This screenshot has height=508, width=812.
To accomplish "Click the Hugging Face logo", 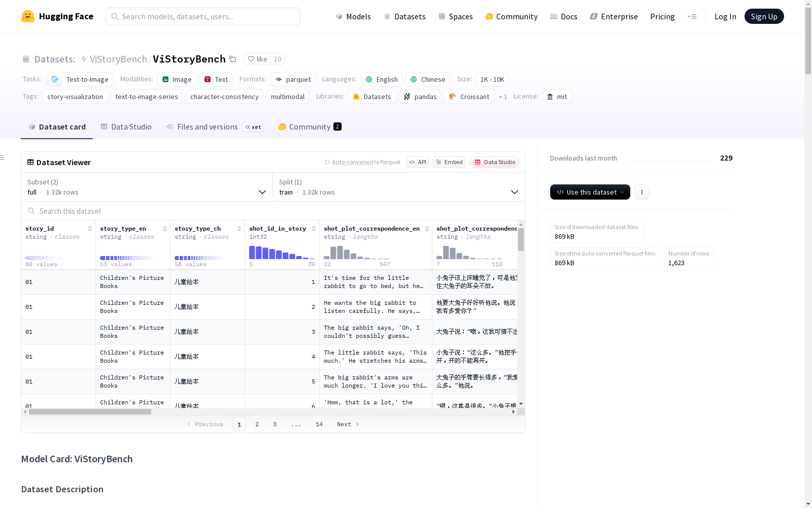I will point(57,16).
